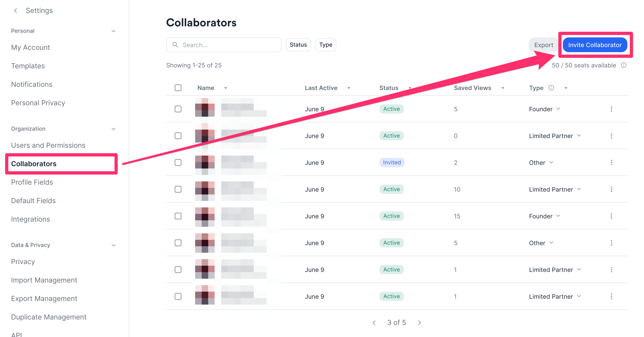Screen dimensions: 644x337
Task: Click the back chevron next to Settings
Action: pyautogui.click(x=15, y=11)
